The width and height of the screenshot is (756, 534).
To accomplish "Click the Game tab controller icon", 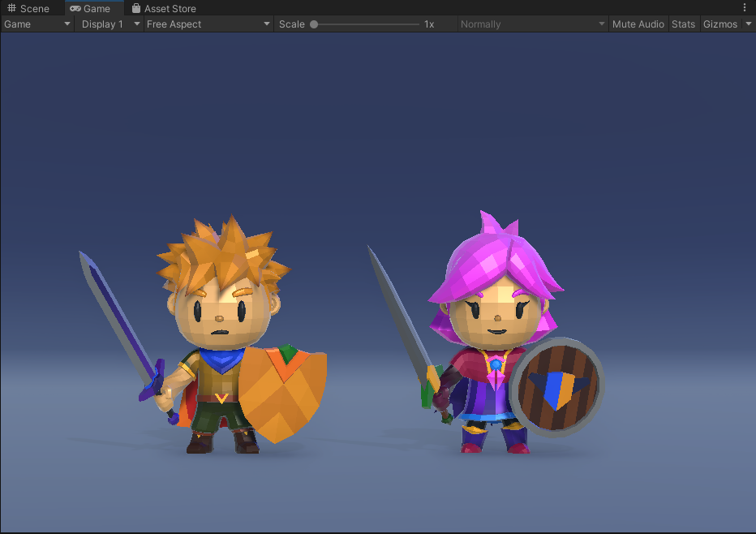I will coord(75,9).
